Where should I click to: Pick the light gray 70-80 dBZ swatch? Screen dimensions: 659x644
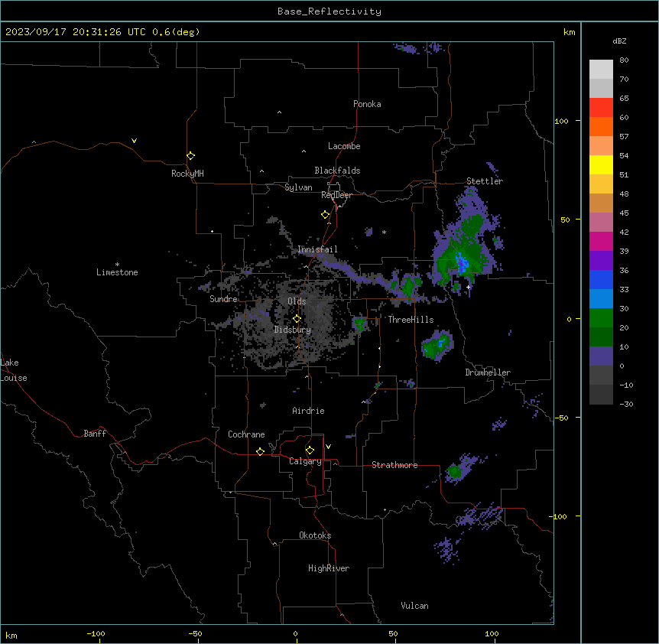pos(601,70)
